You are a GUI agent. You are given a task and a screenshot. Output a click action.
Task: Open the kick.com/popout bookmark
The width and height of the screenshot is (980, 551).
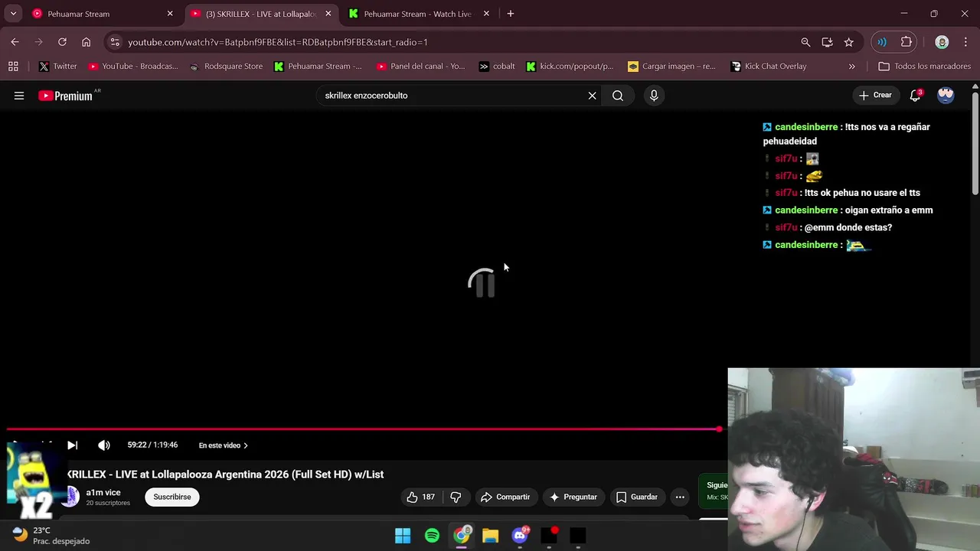pyautogui.click(x=570, y=66)
